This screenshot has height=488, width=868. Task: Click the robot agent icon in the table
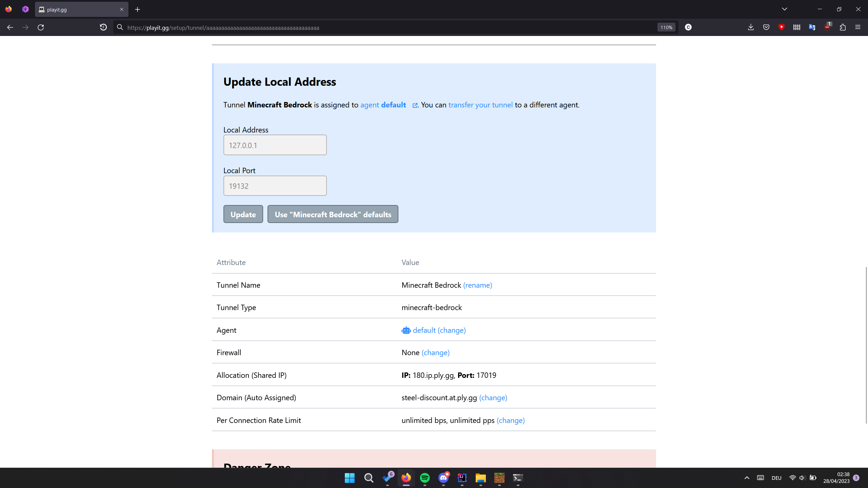tap(406, 330)
